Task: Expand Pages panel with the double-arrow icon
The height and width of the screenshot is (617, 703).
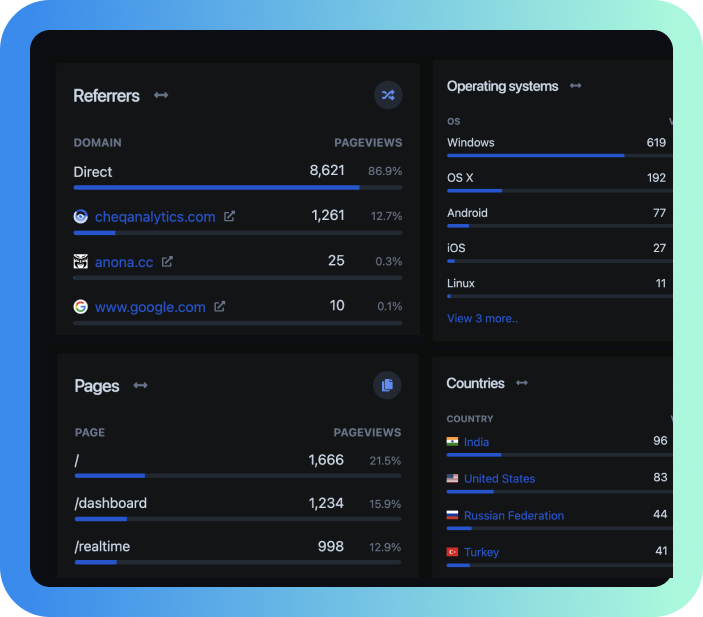Action: (140, 385)
